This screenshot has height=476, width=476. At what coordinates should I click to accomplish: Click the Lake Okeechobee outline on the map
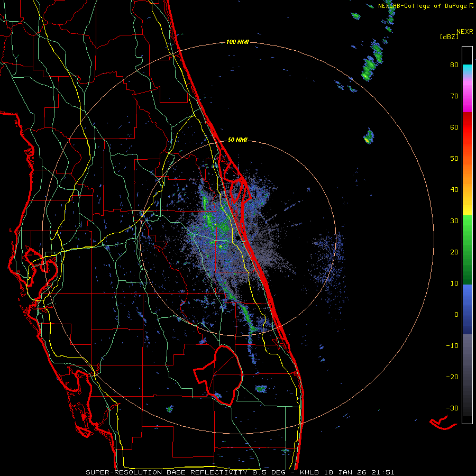click(218, 375)
